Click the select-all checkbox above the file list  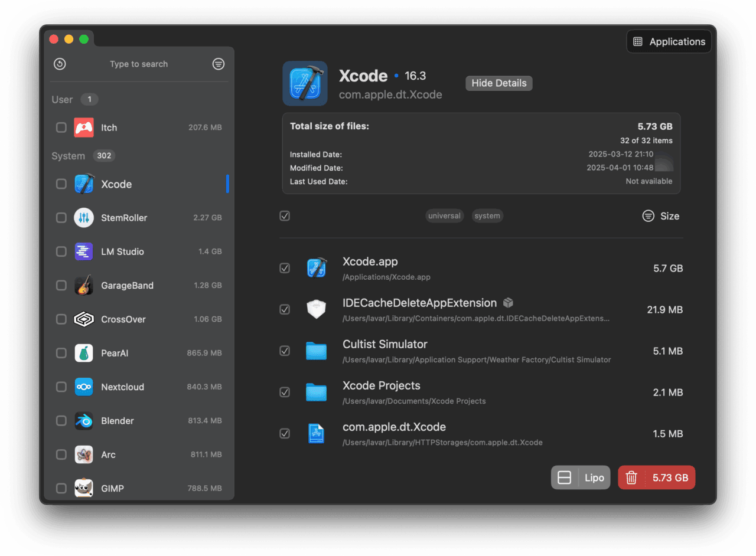point(285,216)
